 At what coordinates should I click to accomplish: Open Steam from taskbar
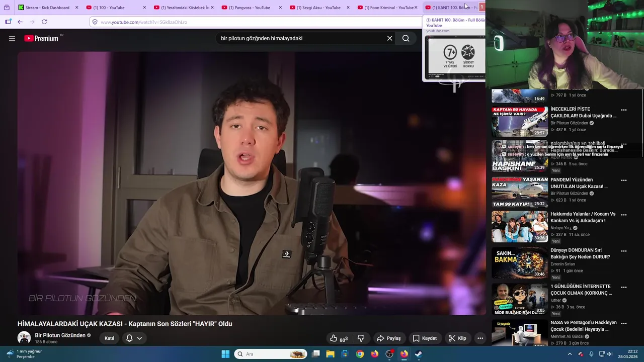(419, 354)
